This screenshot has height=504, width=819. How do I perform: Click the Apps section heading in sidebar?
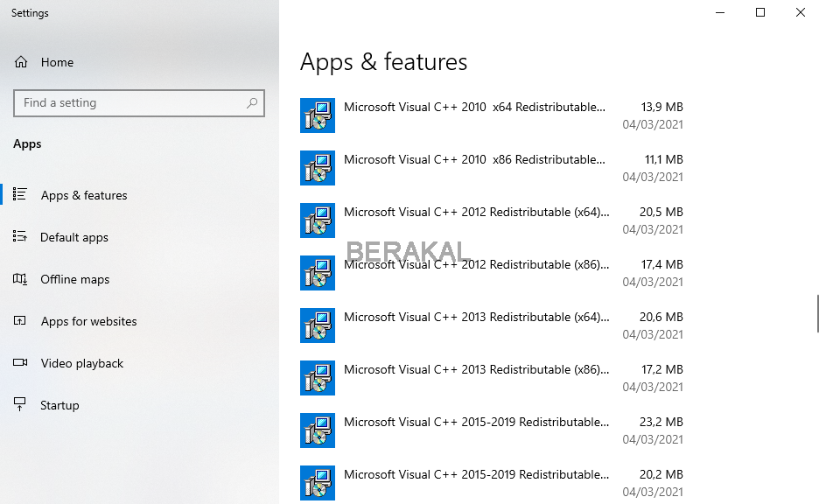[27, 144]
